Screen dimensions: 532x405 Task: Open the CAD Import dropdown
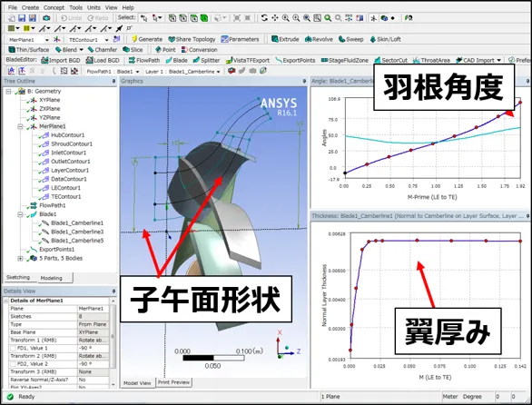(498, 60)
